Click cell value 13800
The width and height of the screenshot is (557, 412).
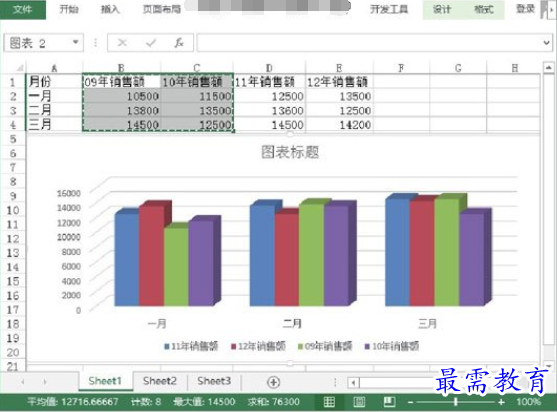[x=122, y=110]
